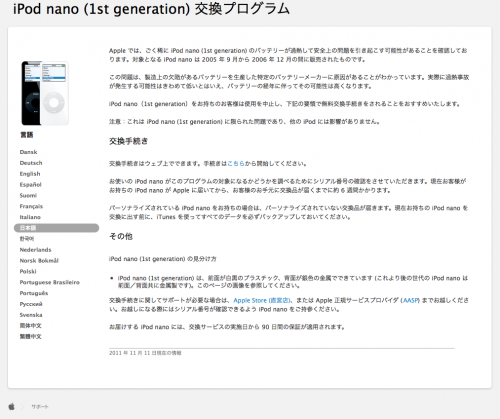Switch page language to Italiano
This screenshot has width=500, height=419.
pos(30,217)
